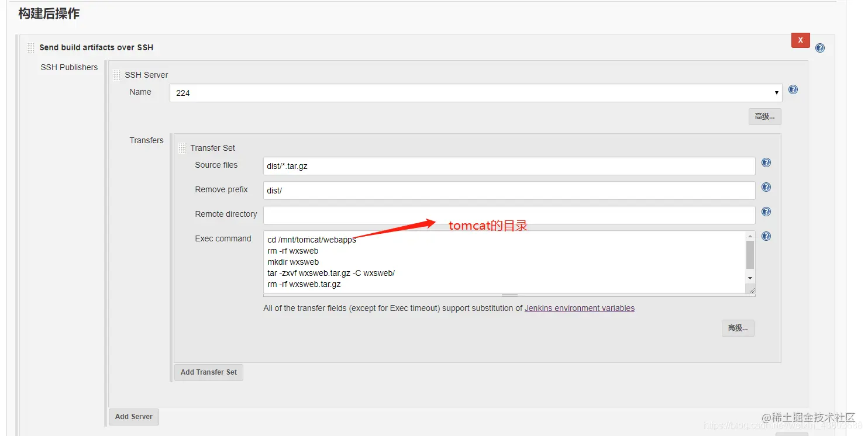The image size is (868, 436).
Task: Open help icon for Remote directory
Action: (x=766, y=212)
